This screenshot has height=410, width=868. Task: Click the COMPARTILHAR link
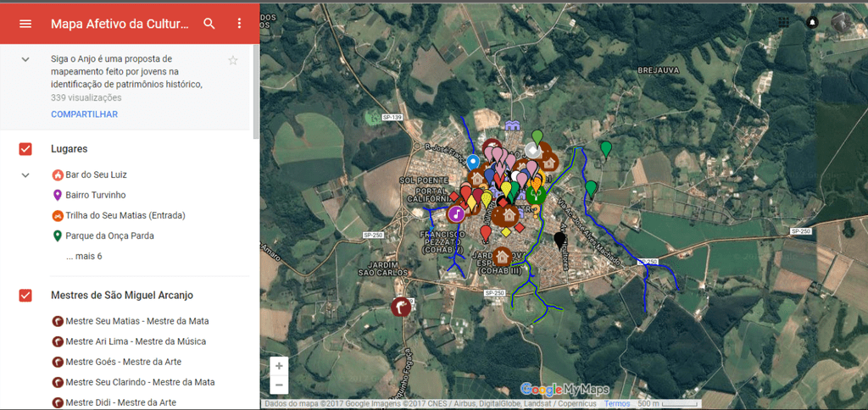coord(84,114)
